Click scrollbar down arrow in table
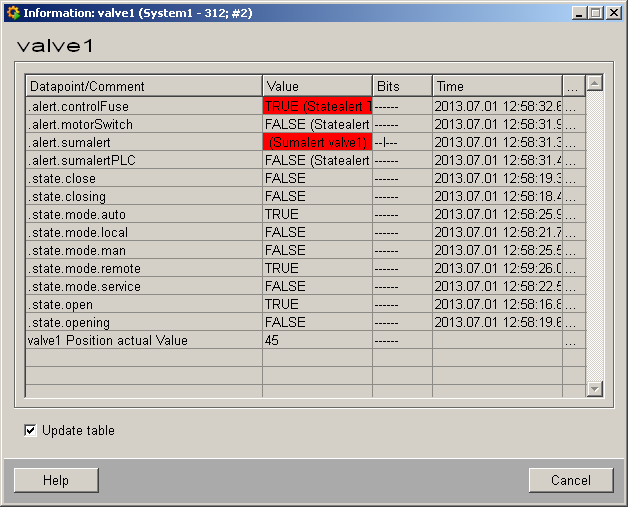This screenshot has width=628, height=507. pyautogui.click(x=595, y=389)
